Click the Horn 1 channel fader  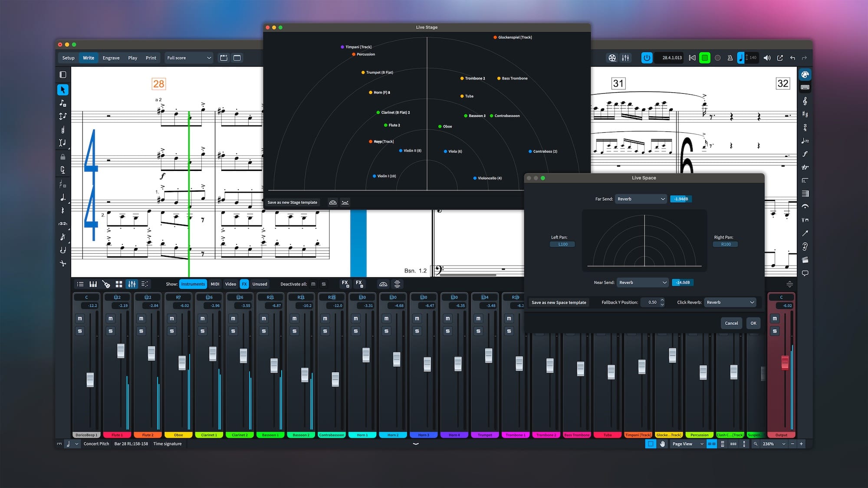tap(366, 354)
